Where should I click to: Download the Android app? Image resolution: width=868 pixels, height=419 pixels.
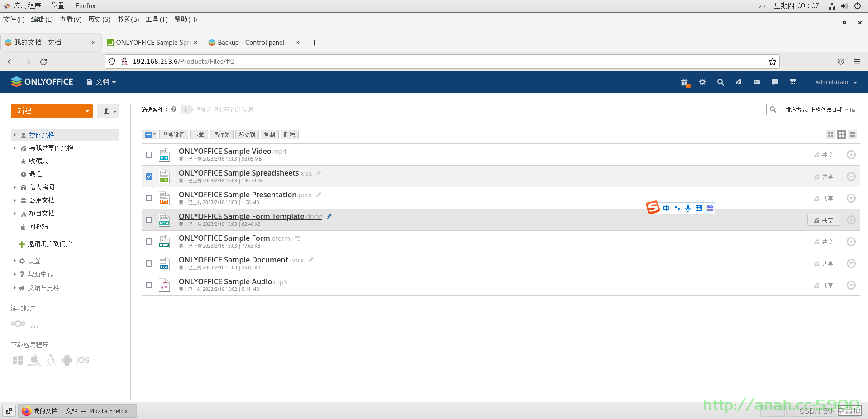[x=67, y=360]
